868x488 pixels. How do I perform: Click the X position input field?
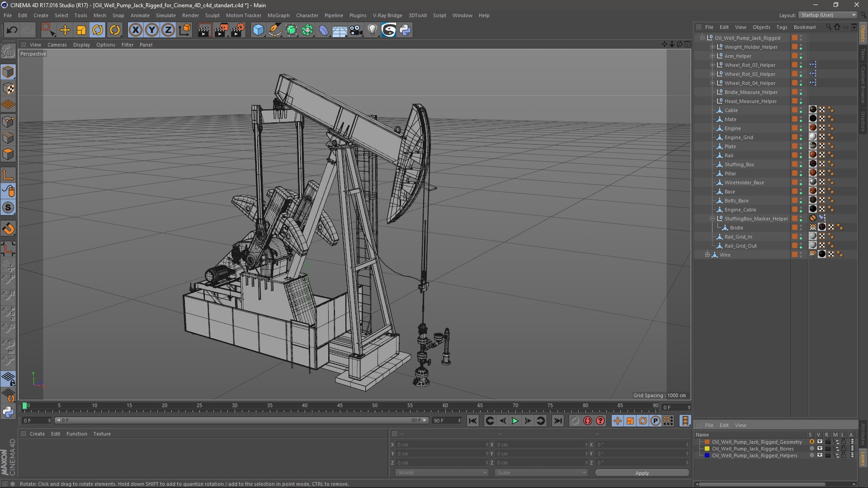tap(442, 445)
